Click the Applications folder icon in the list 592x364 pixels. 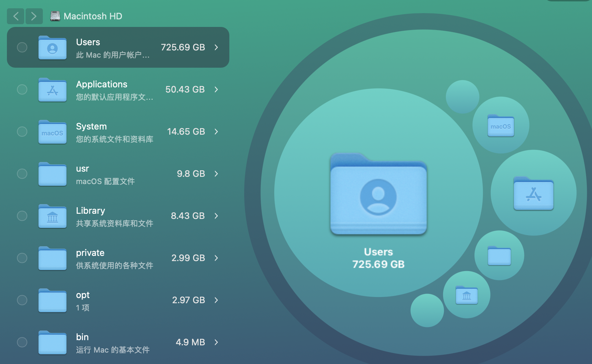(x=52, y=89)
